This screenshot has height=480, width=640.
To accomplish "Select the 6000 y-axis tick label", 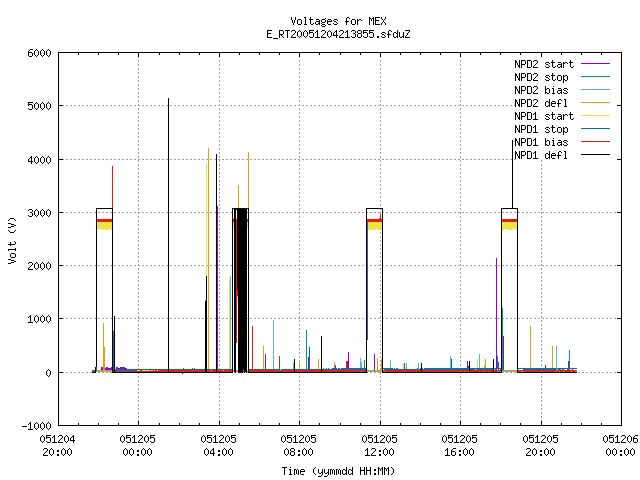I will coord(39,53).
